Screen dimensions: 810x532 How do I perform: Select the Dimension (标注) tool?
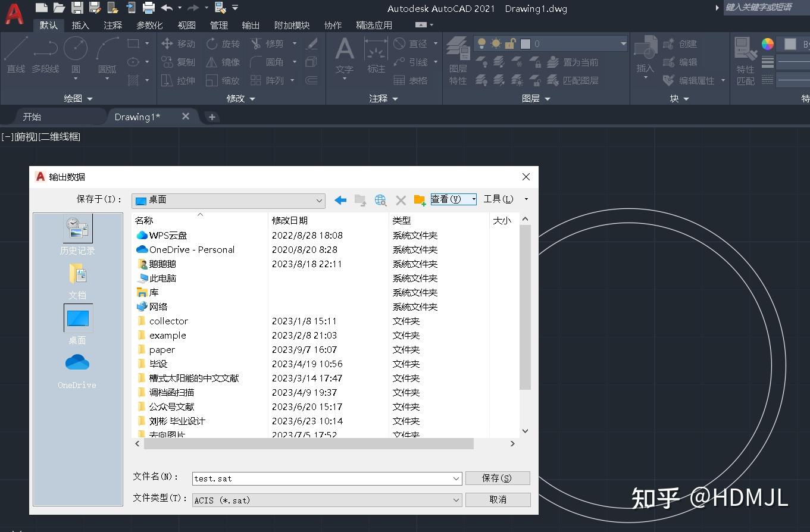click(x=376, y=55)
